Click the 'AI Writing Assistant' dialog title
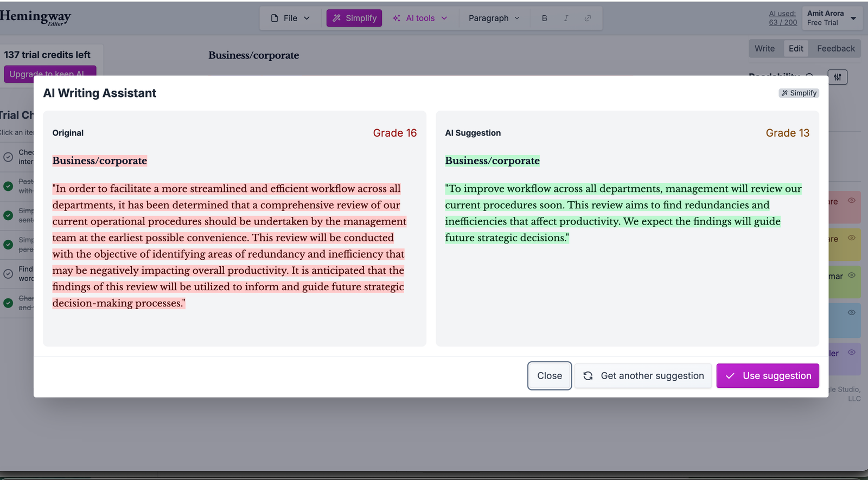This screenshot has height=480, width=868. [100, 93]
